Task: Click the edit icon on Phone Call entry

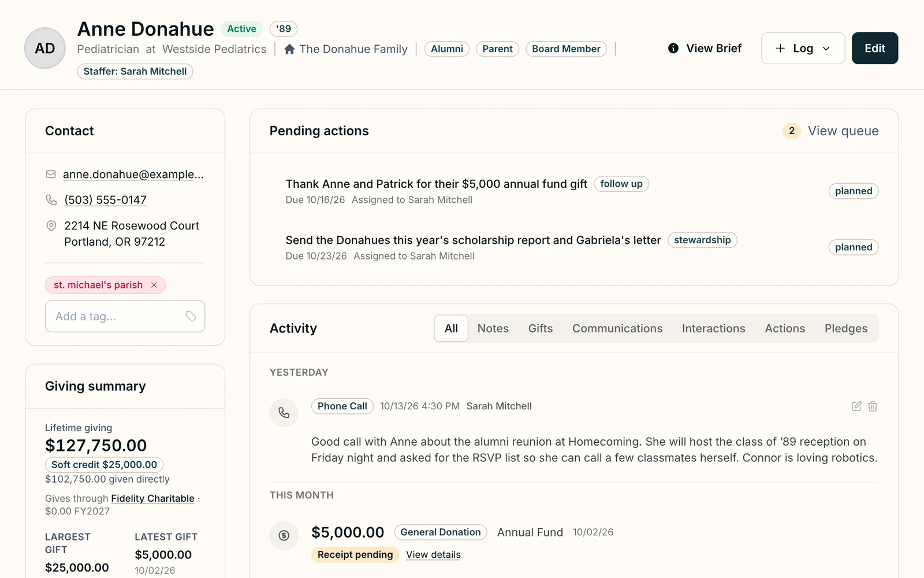Action: tap(856, 406)
